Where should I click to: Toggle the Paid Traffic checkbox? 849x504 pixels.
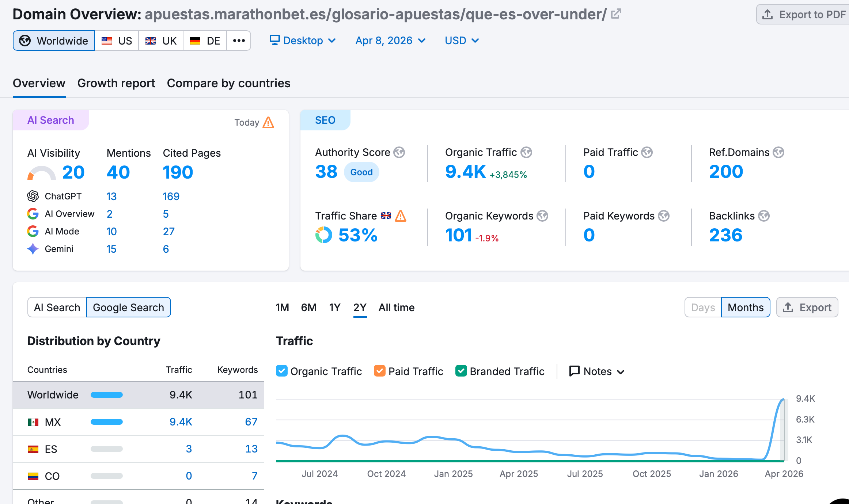click(380, 371)
